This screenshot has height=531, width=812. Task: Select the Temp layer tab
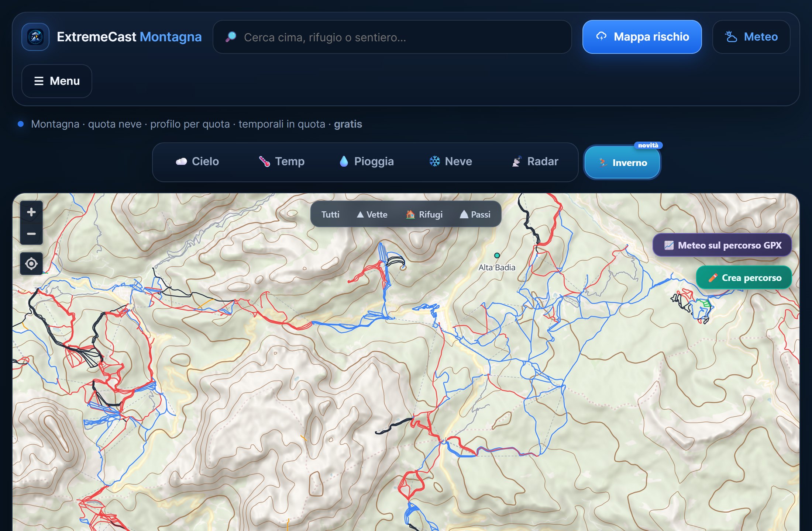coord(282,162)
